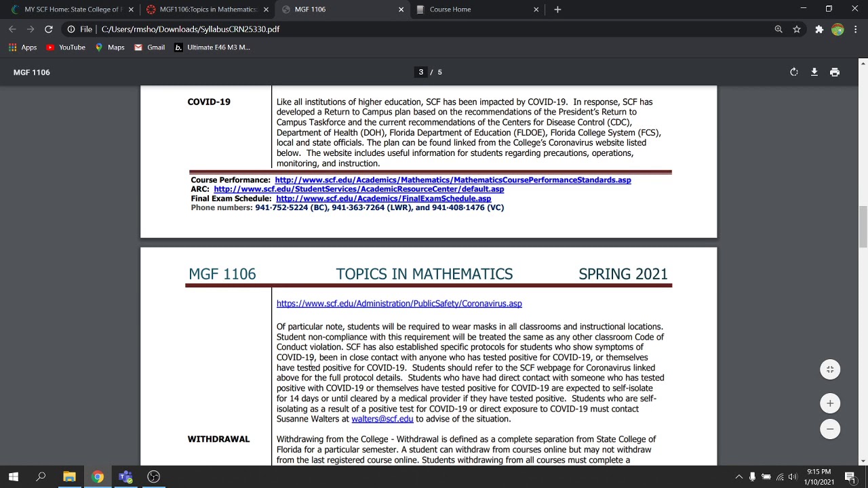The height and width of the screenshot is (488, 868).
Task: Open the Maps bookmark
Action: pos(110,47)
